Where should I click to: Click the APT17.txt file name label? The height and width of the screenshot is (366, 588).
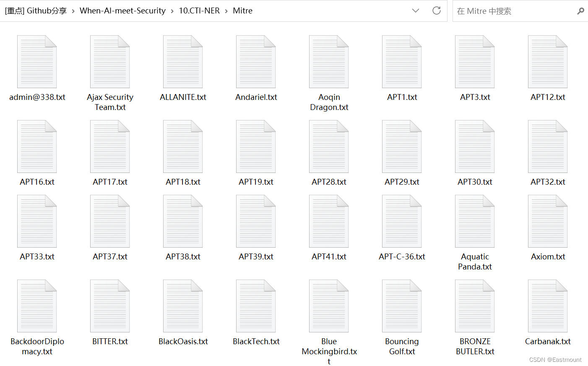pyautogui.click(x=110, y=182)
